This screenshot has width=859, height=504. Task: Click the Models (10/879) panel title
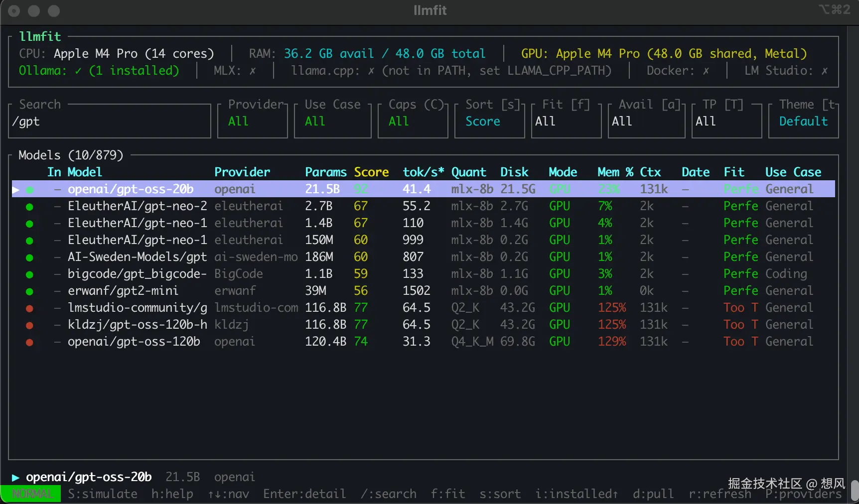[x=71, y=155]
